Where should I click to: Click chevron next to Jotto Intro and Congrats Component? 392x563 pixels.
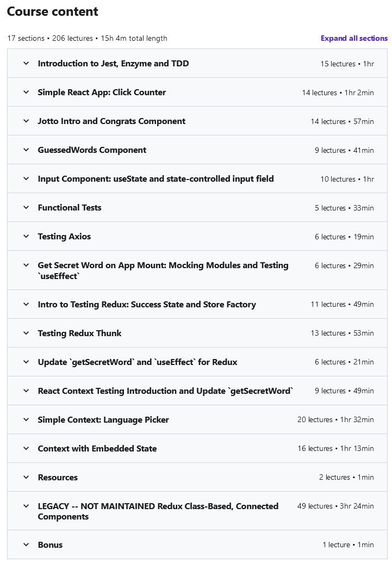(x=26, y=121)
